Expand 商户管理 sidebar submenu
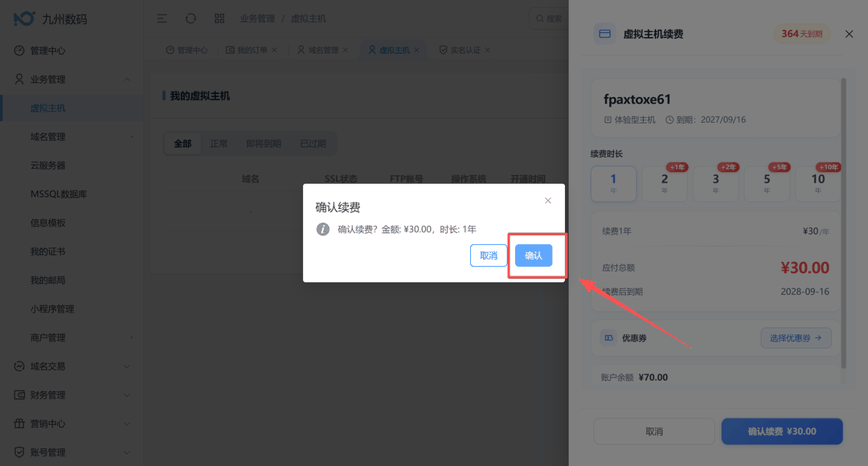868x466 pixels. 72,337
